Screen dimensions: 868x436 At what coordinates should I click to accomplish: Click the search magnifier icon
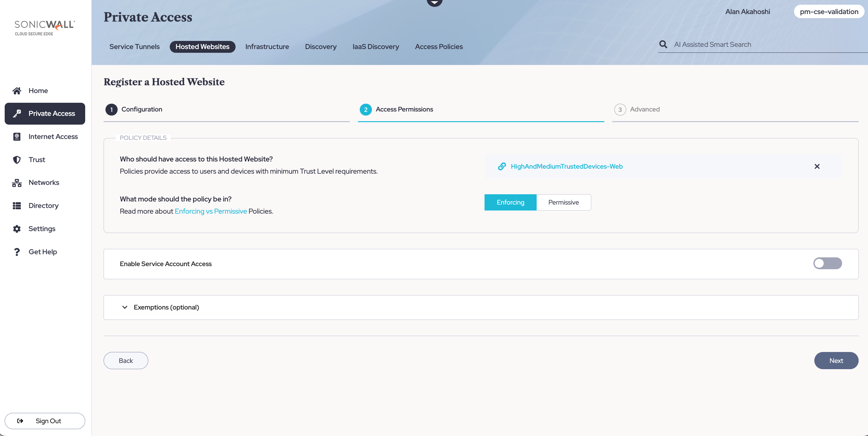coord(663,45)
